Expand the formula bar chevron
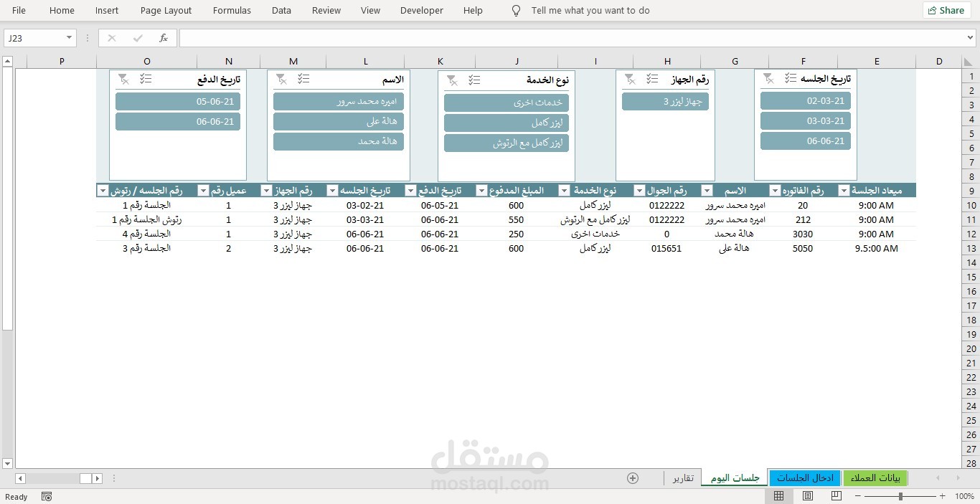980x504 pixels. 970,38
